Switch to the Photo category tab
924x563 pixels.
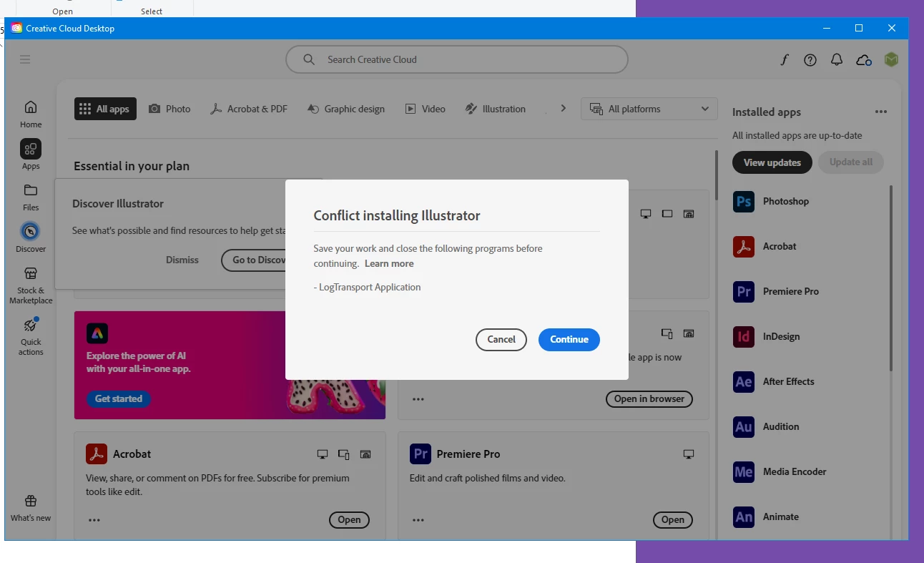(x=169, y=109)
